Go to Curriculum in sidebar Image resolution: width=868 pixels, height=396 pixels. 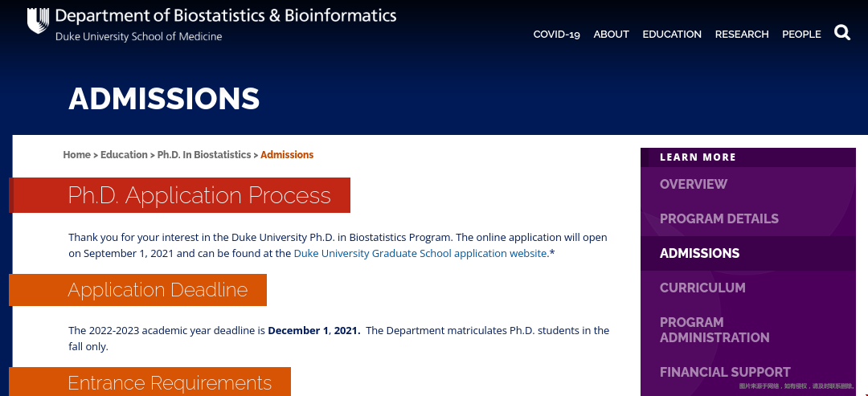[702, 288]
